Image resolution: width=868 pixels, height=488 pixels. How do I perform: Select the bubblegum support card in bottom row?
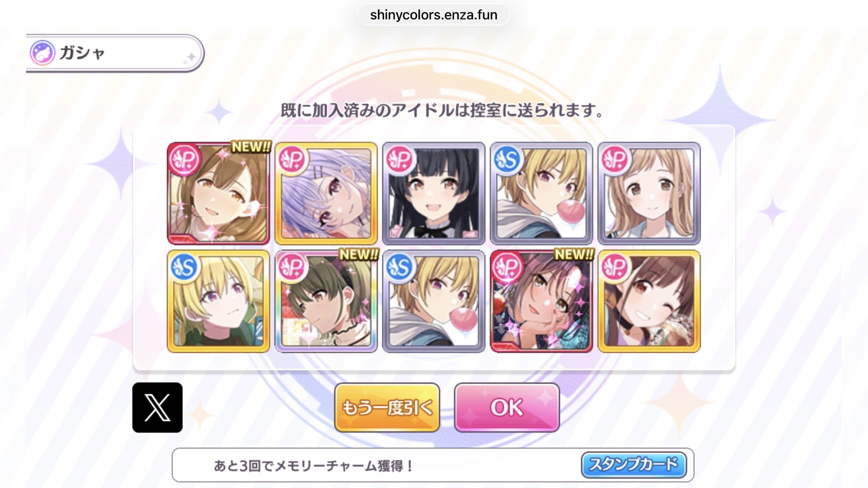pyautogui.click(x=433, y=301)
